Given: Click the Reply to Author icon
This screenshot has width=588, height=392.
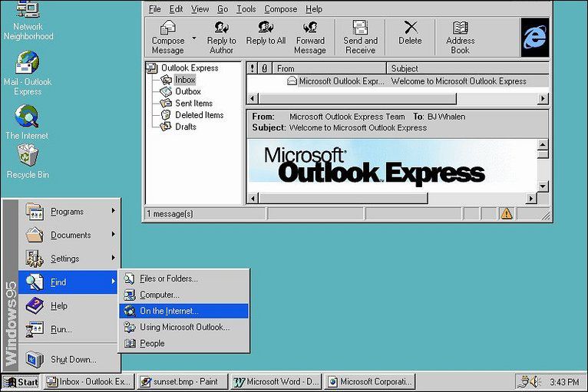Looking at the screenshot, I should pos(221,37).
